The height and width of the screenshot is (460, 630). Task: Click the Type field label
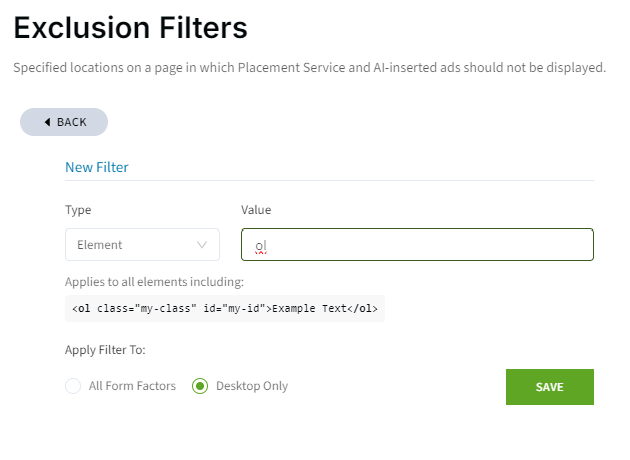click(78, 210)
